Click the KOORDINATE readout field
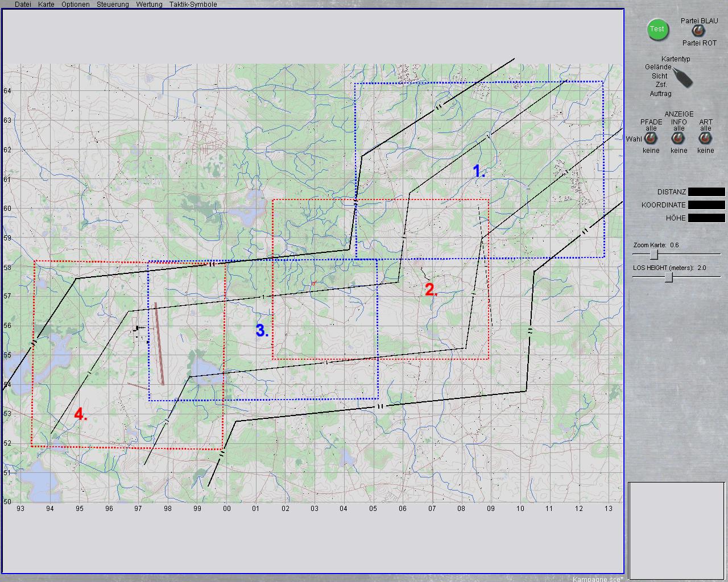This screenshot has width=728, height=582. (x=706, y=205)
